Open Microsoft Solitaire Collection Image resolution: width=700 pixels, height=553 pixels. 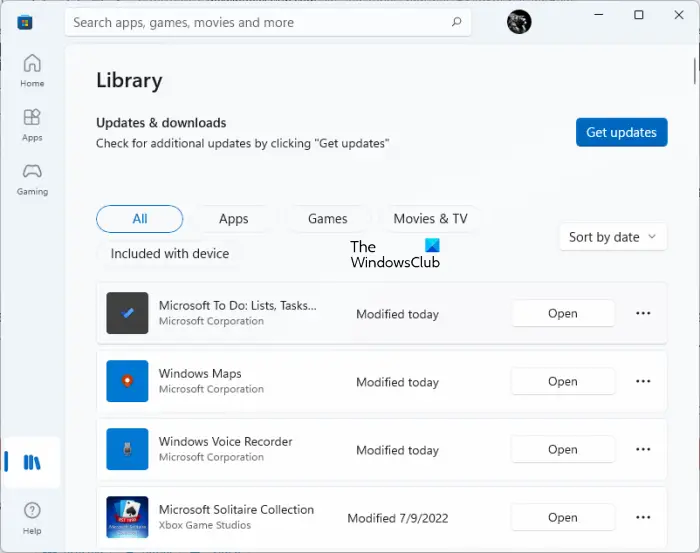click(x=562, y=517)
